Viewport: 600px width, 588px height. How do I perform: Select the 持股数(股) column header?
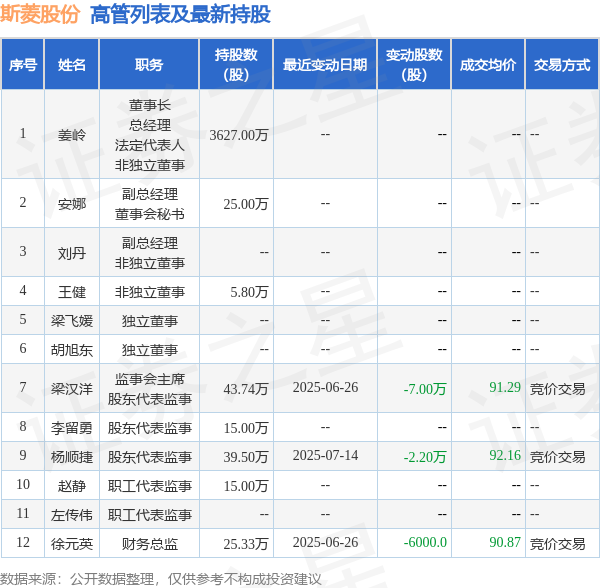coord(236,65)
